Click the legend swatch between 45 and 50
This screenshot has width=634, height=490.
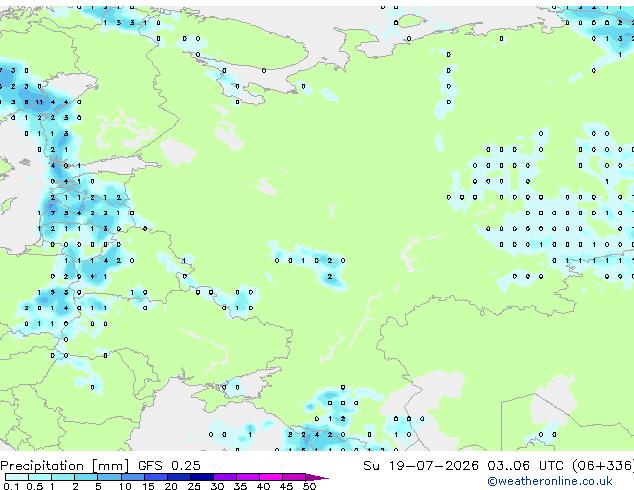[294, 477]
